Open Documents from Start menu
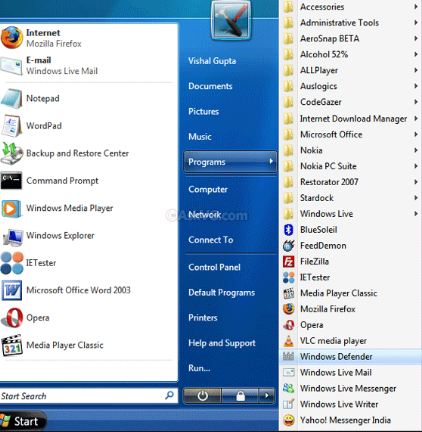This screenshot has height=432, width=422. tap(210, 86)
